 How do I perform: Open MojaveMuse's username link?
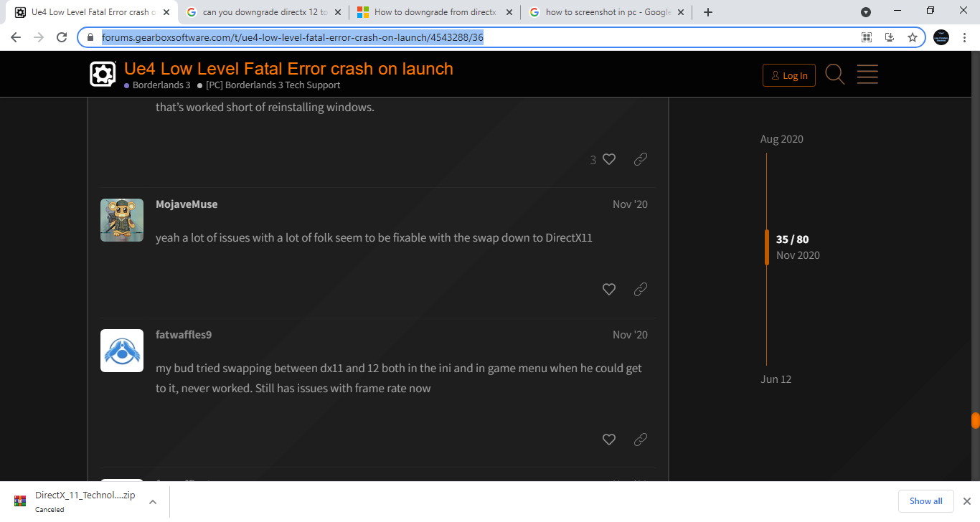coord(187,204)
